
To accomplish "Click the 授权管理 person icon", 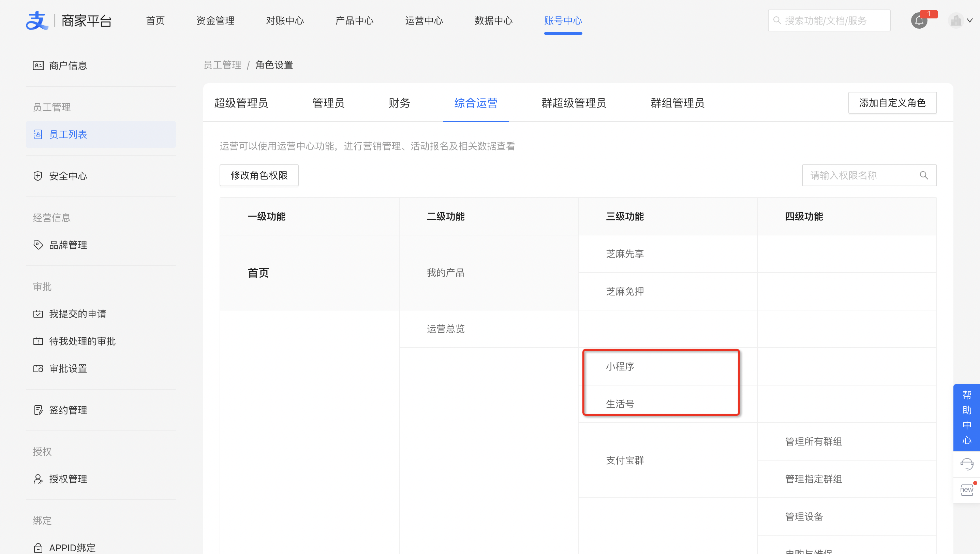I will [x=38, y=479].
